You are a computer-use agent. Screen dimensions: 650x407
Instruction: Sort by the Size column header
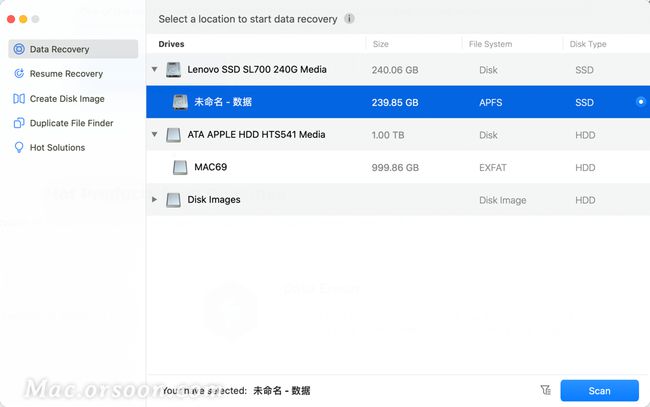tap(381, 44)
